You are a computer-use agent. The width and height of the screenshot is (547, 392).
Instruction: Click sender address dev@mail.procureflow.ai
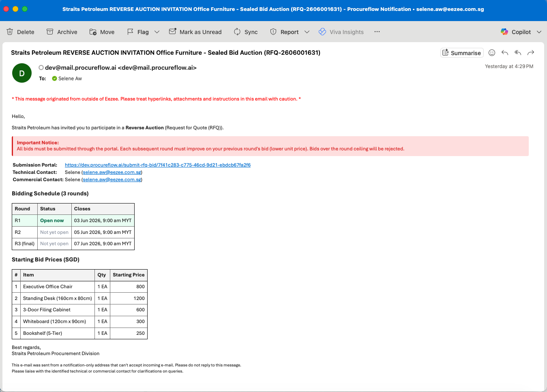tap(121, 68)
